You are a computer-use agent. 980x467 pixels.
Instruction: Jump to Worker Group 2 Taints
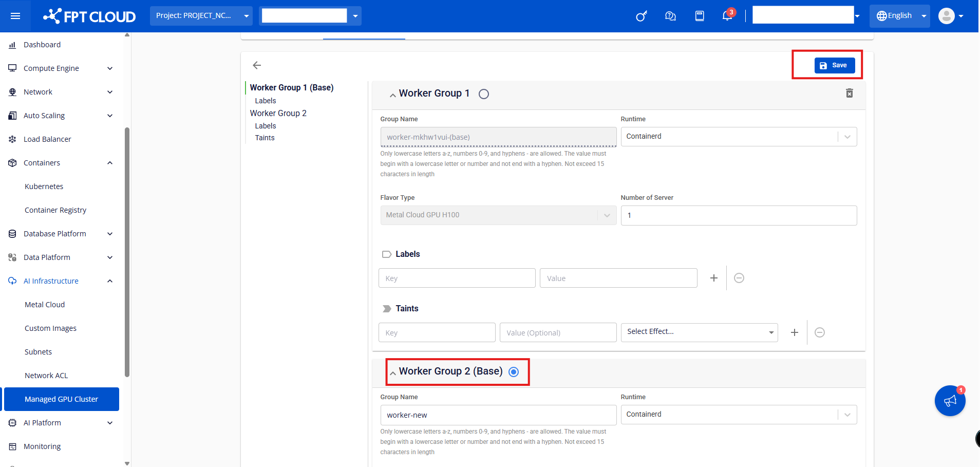(x=265, y=138)
